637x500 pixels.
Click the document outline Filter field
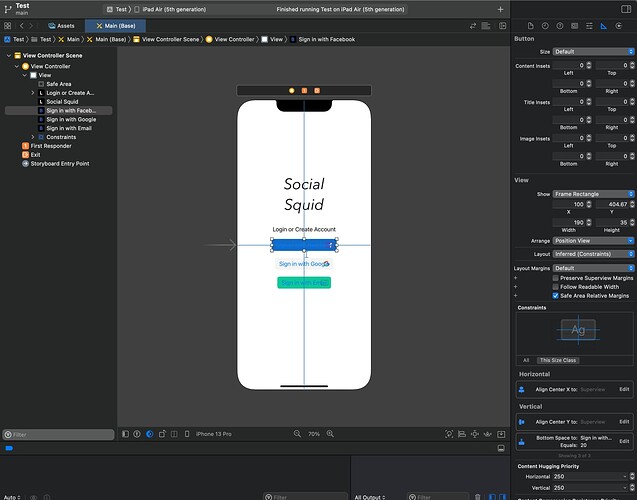(58, 435)
